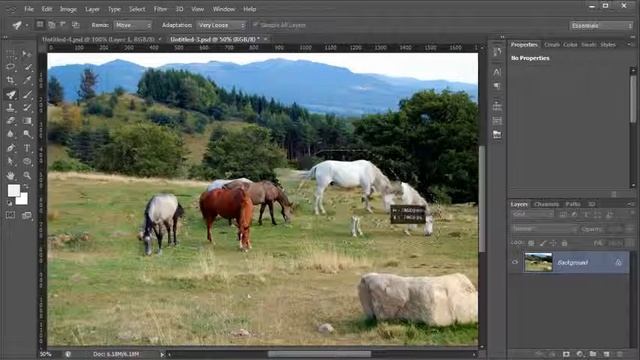Choose New Selection mode in the options bar
The width and height of the screenshot is (640, 360).
click(40, 25)
